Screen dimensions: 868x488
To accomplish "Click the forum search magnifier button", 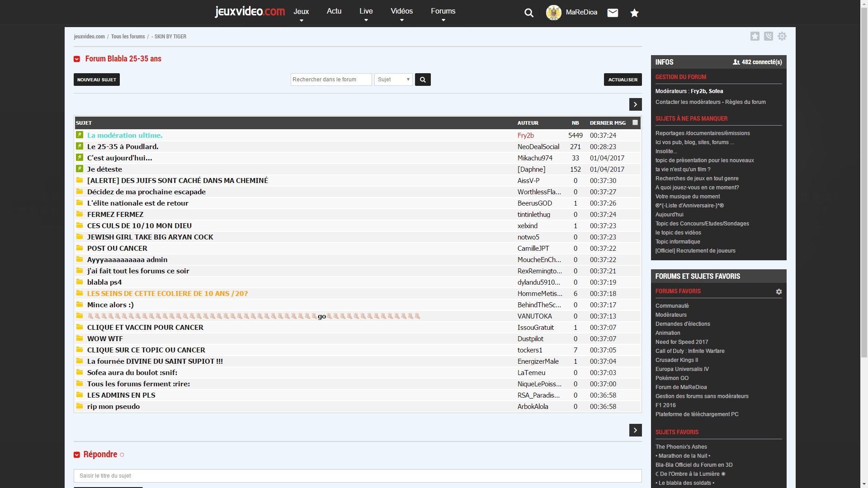I will pos(423,80).
